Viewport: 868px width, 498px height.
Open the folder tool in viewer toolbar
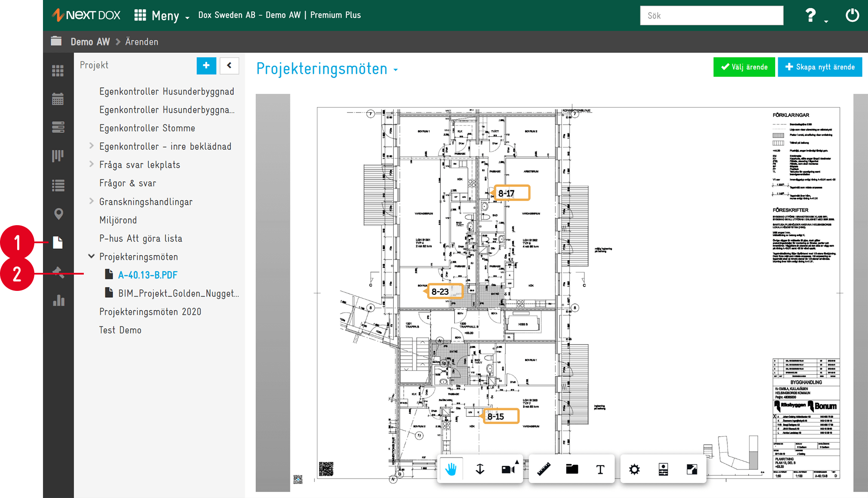click(x=572, y=469)
